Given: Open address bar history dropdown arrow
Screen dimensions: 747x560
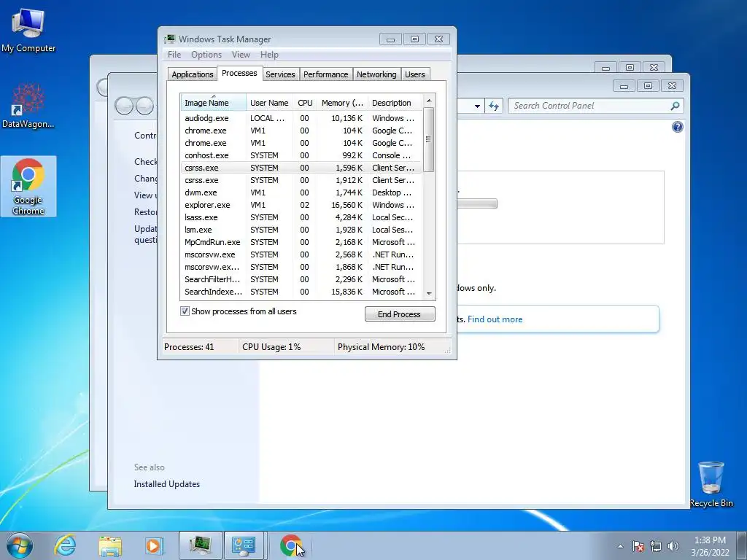Looking at the screenshot, I should pyautogui.click(x=477, y=106).
